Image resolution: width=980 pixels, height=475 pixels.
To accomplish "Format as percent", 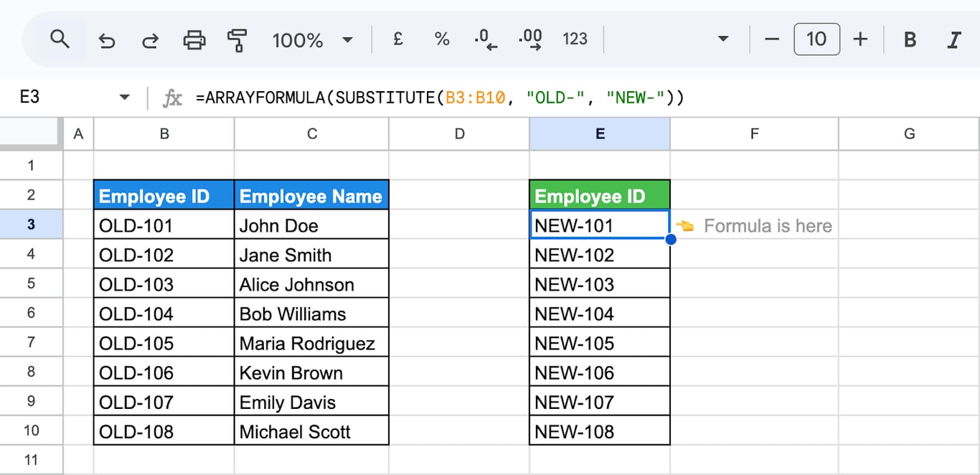I will (x=442, y=39).
